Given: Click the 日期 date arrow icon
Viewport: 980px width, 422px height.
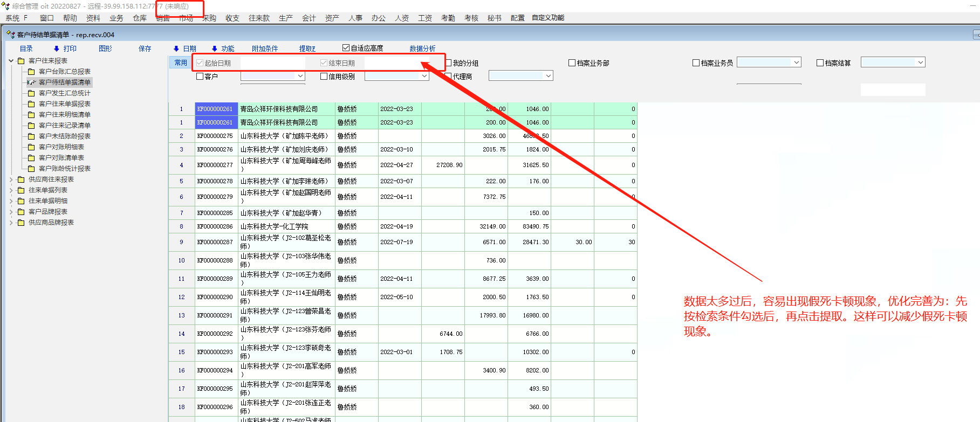Looking at the screenshot, I should tap(176, 49).
